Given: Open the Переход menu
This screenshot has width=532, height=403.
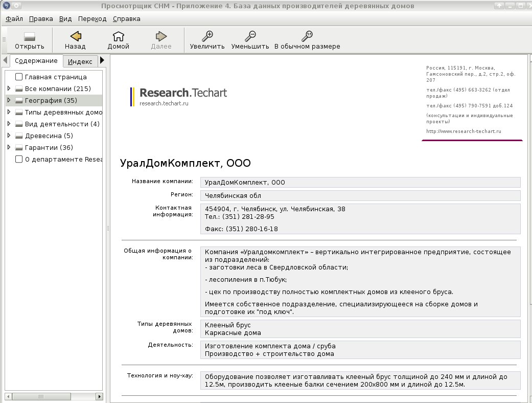Looking at the screenshot, I should click(x=92, y=19).
